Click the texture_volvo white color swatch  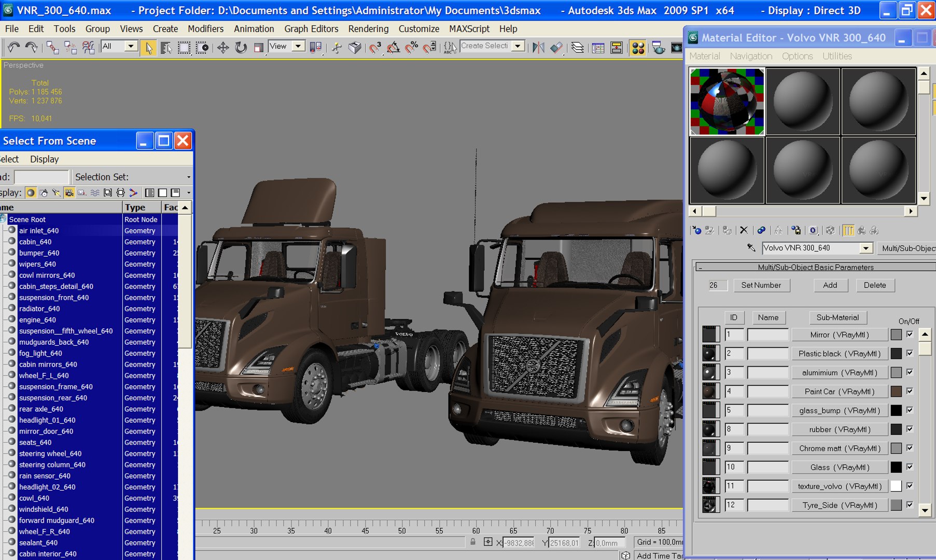coord(896,486)
